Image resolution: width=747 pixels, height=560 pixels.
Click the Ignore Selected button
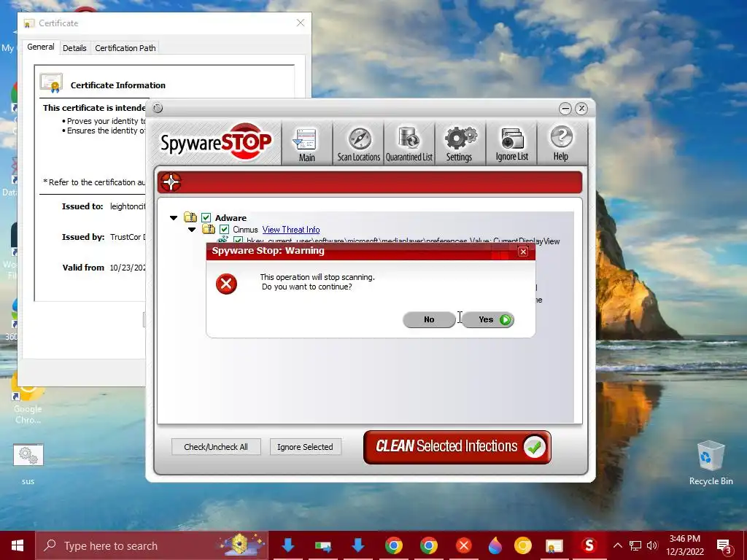(x=305, y=447)
